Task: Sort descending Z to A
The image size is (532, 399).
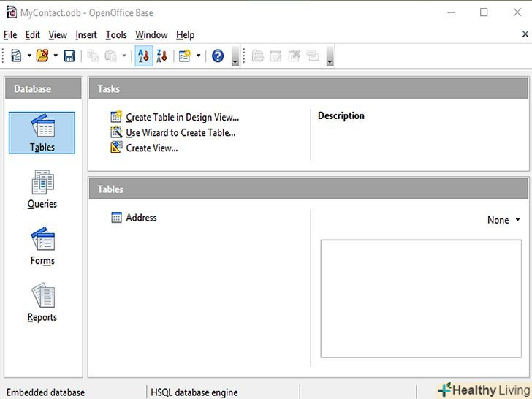Action: (x=161, y=56)
